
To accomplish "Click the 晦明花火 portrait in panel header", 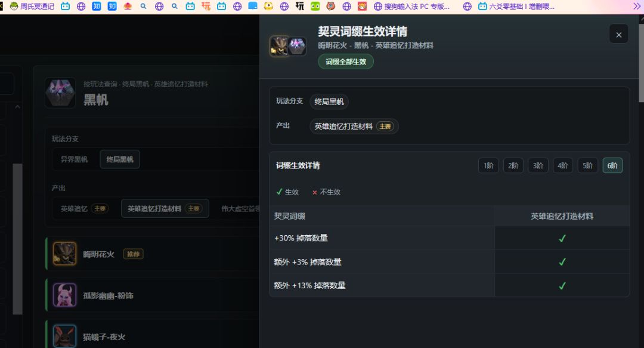I will tap(279, 46).
